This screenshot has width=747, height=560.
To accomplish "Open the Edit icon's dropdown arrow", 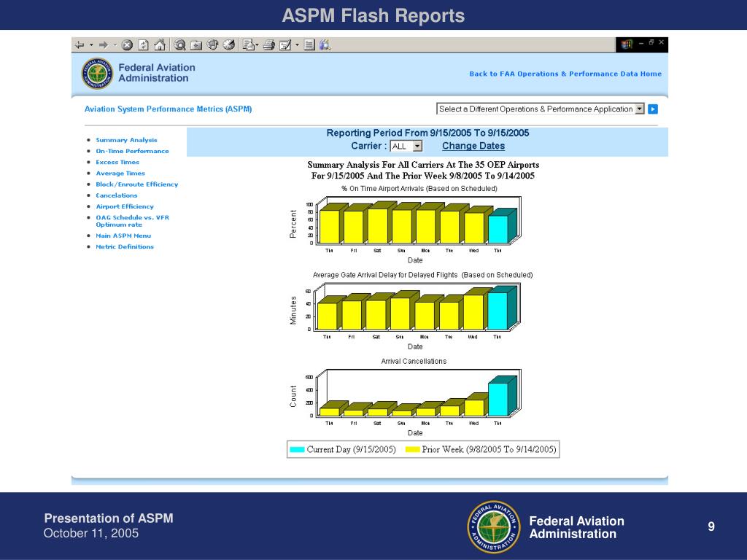I will point(298,45).
